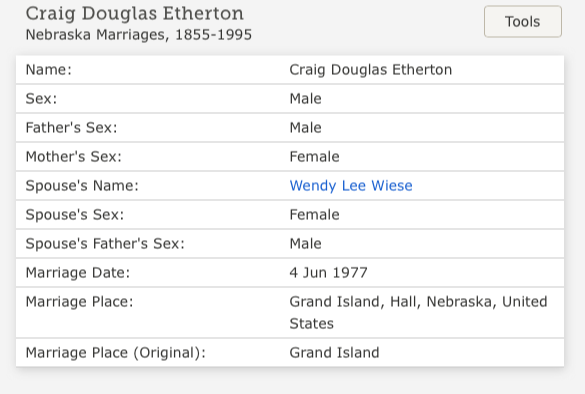Click the Mother's Sex value Female
The image size is (585, 394).
tap(314, 157)
